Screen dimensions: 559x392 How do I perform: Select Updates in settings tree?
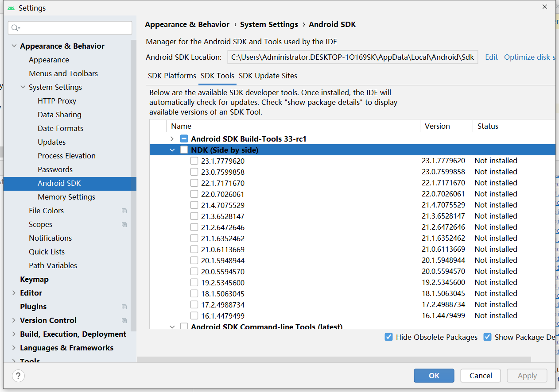click(x=51, y=142)
